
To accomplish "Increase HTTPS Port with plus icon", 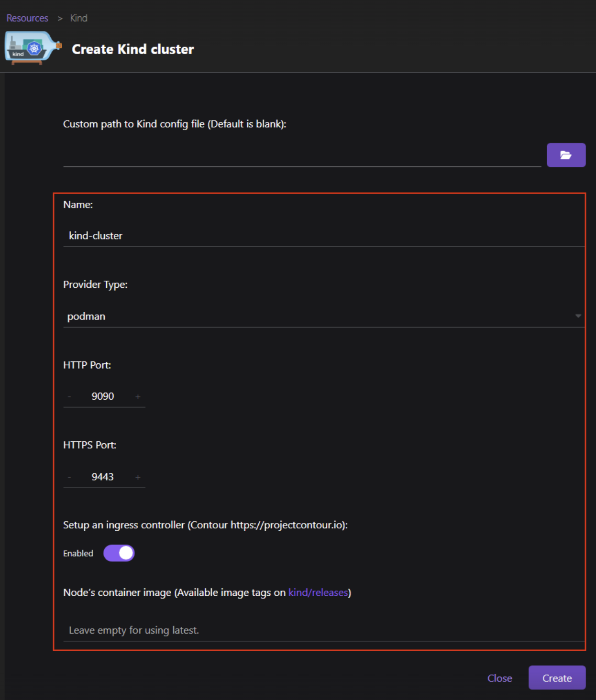I will [138, 477].
